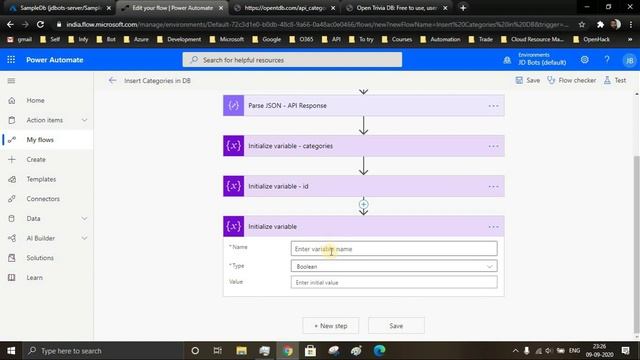This screenshot has height=360, width=640.
Task: Click the flow canvas vertical scrollbar
Action: click(636, 244)
